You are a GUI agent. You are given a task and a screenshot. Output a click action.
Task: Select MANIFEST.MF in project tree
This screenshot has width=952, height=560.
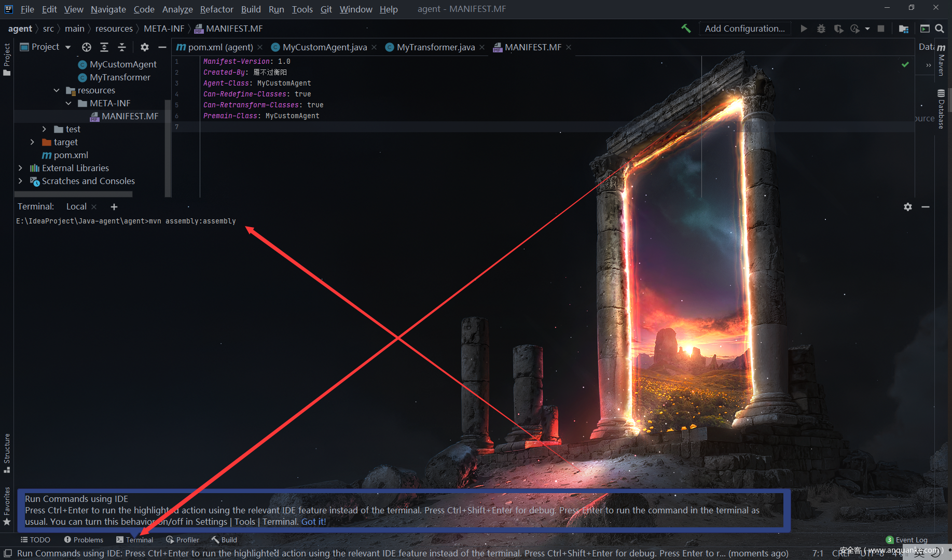click(x=125, y=116)
